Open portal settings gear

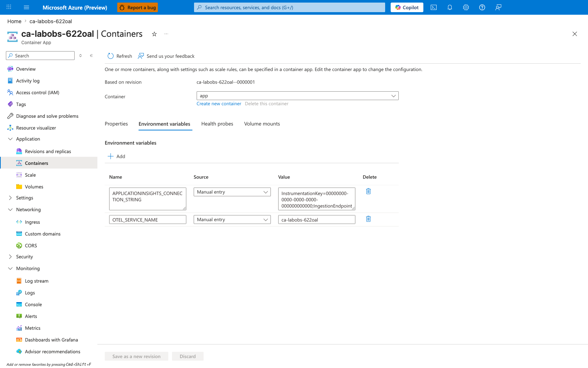pos(466,7)
